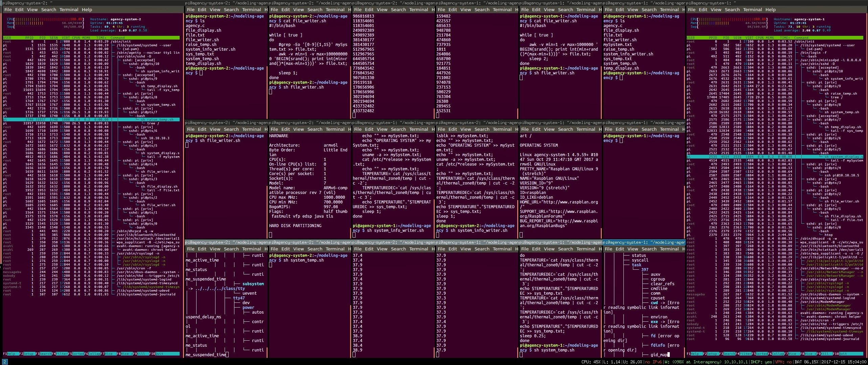Viewport: 868px width, 365px height.
Task: Click CPU meter bar in agency-system-1 htop
Action: pos(729,19)
